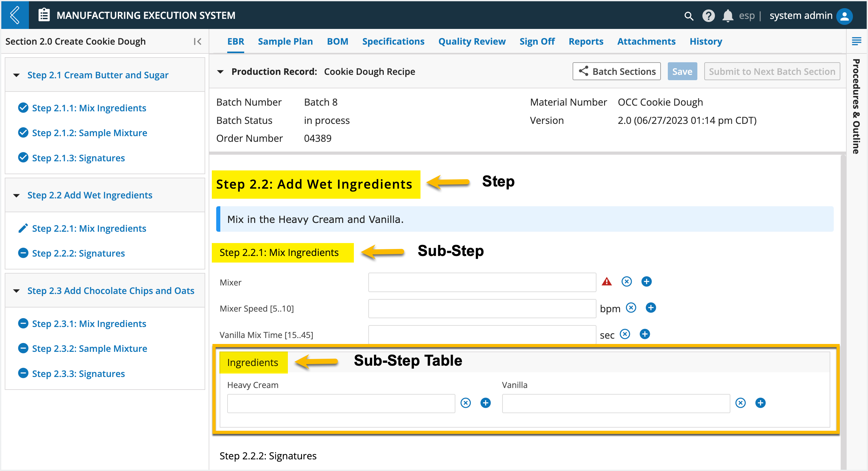Open Step 2.3.2: Sample Mixture link
This screenshot has width=868, height=471.
click(x=90, y=348)
